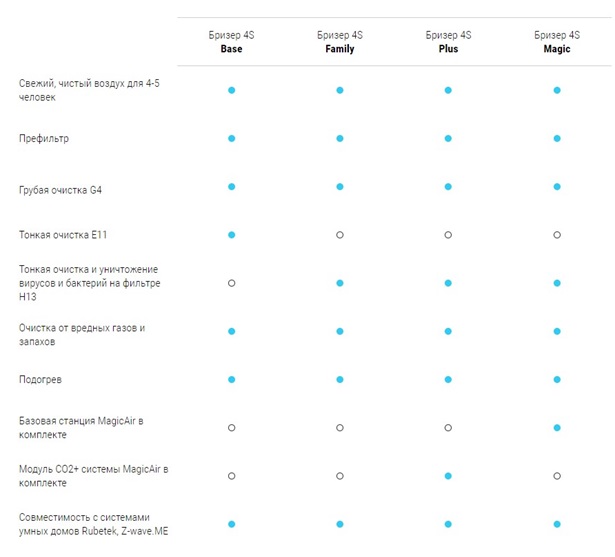Click the empty circle for Plus in base station row
Screen dimensions: 615x557
pos(448,428)
